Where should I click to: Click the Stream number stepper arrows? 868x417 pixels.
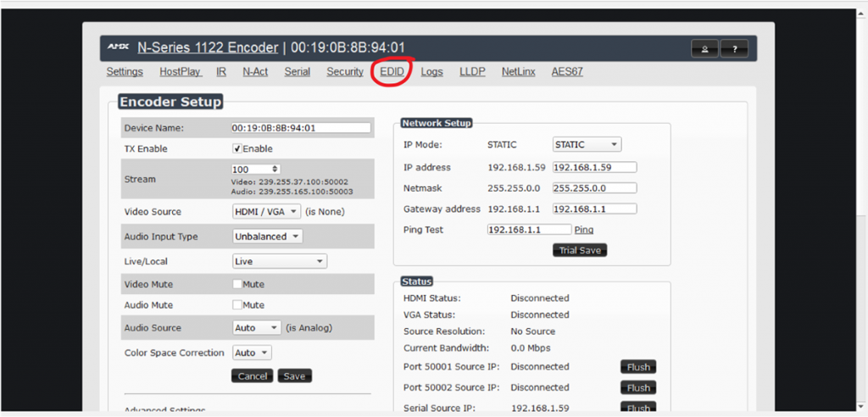[x=275, y=169]
